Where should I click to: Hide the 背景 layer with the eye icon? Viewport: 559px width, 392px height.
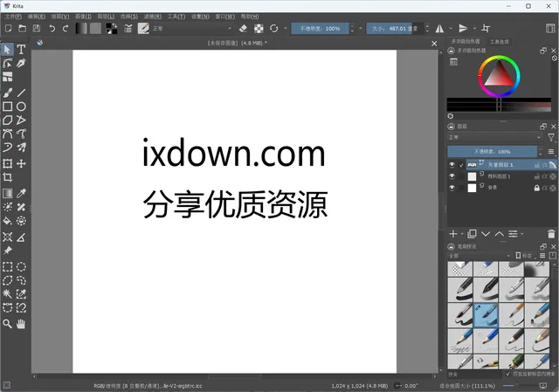coord(452,188)
